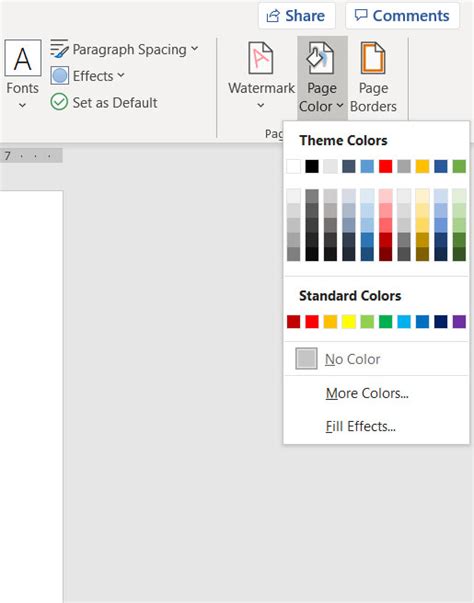Open Fill Effects dialog
The height and width of the screenshot is (603, 474).
(x=376, y=426)
